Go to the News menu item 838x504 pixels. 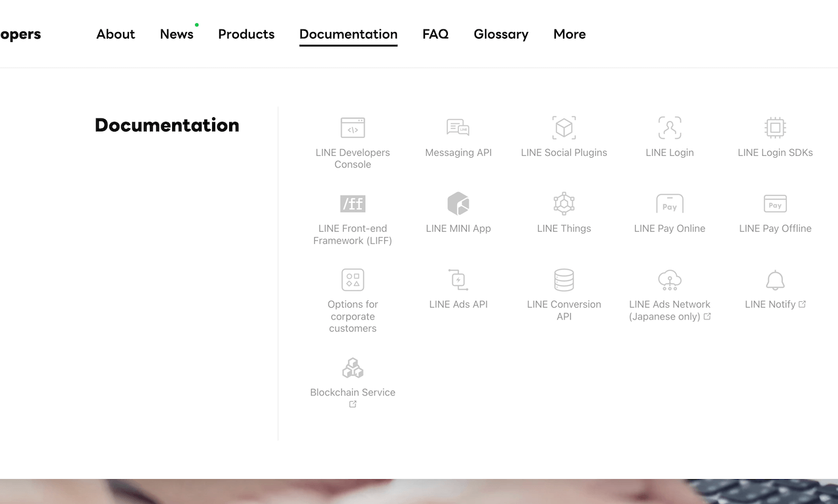176,34
